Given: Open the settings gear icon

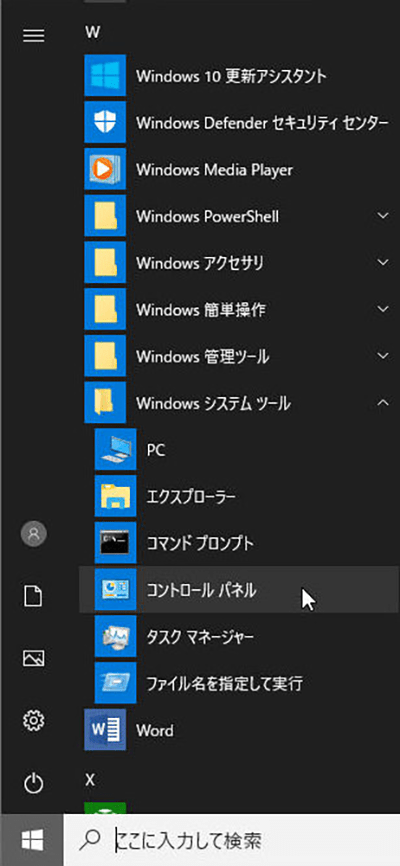Looking at the screenshot, I should click(34, 721).
